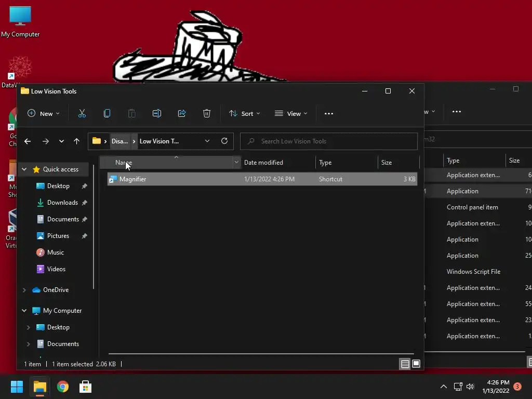The image size is (532, 399).
Task: Switch to details view layout icon
Action: tap(405, 364)
